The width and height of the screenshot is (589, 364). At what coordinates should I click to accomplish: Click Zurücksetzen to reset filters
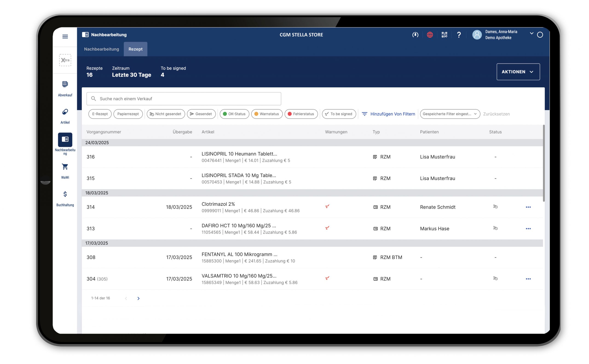(496, 114)
